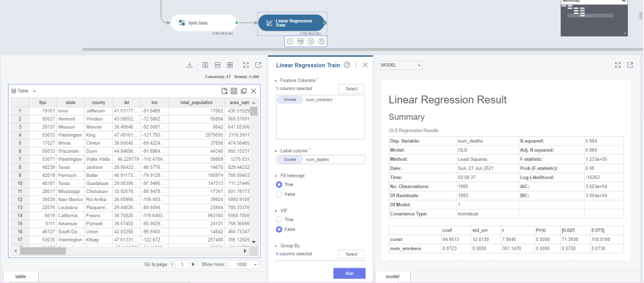Click table settings icon in Table header
This screenshot has height=283, width=644.
234,91
